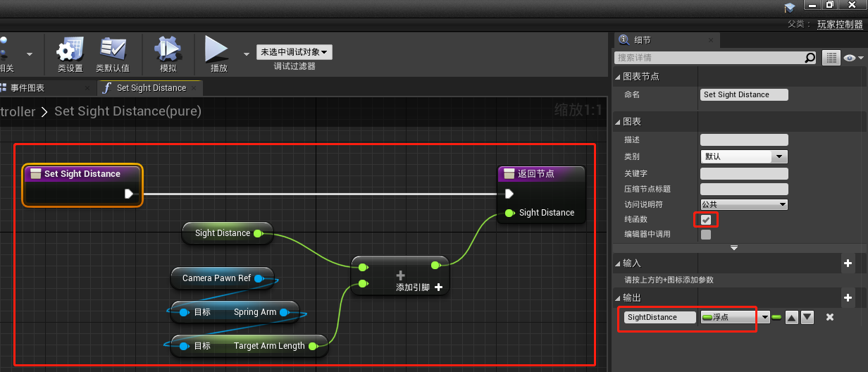
Task: Open the Access Specifier dropdown
Action: click(744, 204)
